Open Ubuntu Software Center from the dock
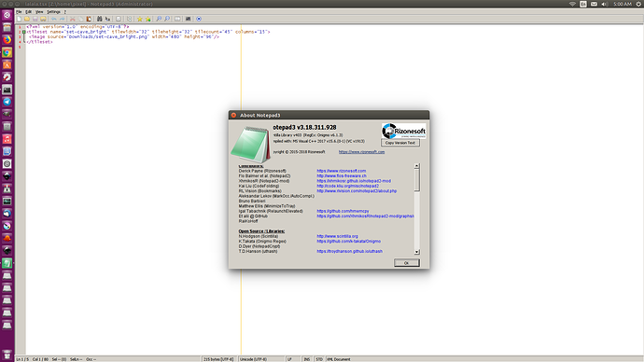 coord(7,65)
